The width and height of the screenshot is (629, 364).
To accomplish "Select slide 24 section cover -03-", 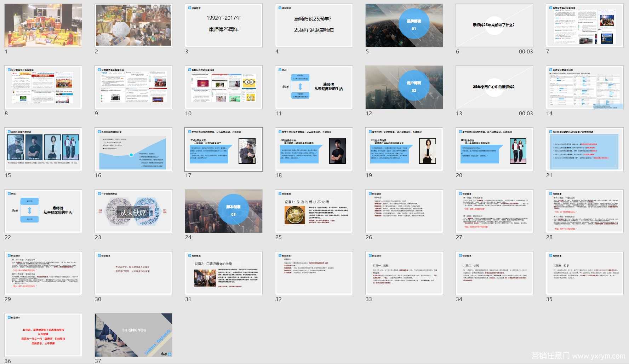I will pyautogui.click(x=224, y=211).
